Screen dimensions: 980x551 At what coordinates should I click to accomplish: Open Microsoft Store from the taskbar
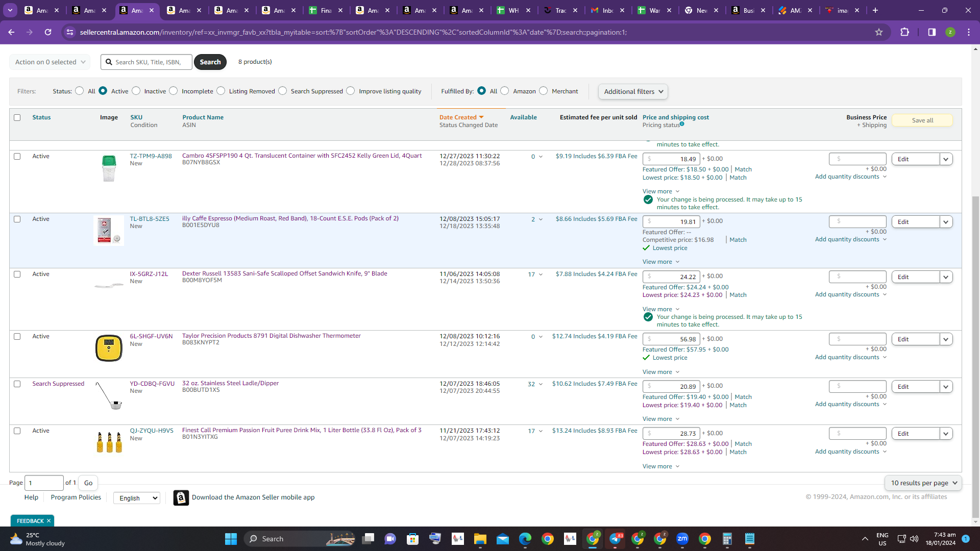[x=413, y=539]
